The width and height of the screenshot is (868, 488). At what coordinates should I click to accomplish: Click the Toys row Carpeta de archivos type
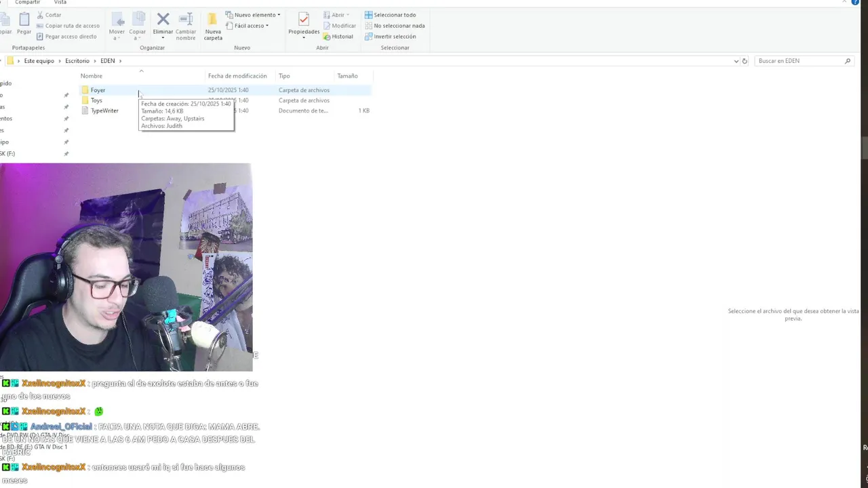point(304,100)
